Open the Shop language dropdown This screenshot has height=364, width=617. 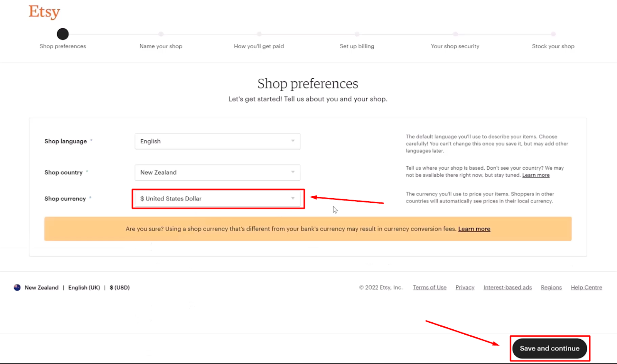pos(217,141)
